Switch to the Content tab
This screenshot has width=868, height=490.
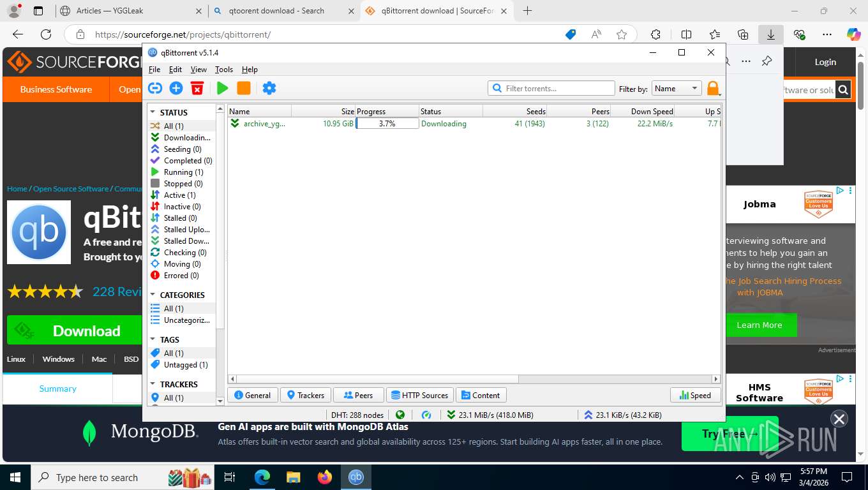click(x=481, y=396)
